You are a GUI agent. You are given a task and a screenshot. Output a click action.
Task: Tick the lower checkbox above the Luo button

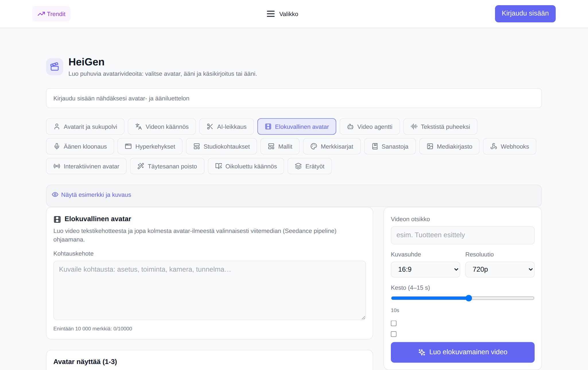click(394, 334)
